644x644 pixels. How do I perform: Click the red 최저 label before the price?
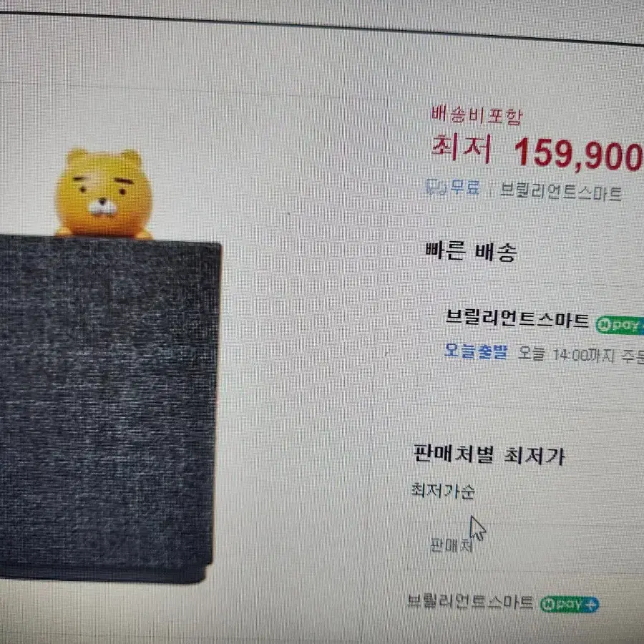462,149
